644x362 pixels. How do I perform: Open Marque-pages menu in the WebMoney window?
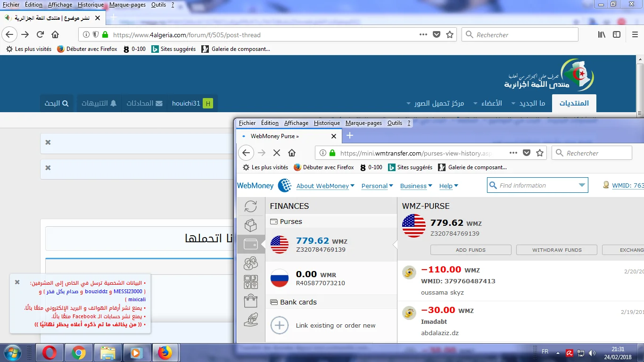tap(363, 123)
